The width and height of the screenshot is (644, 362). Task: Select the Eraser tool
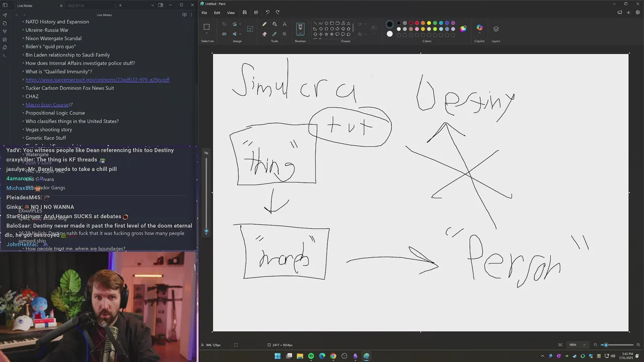(x=265, y=34)
